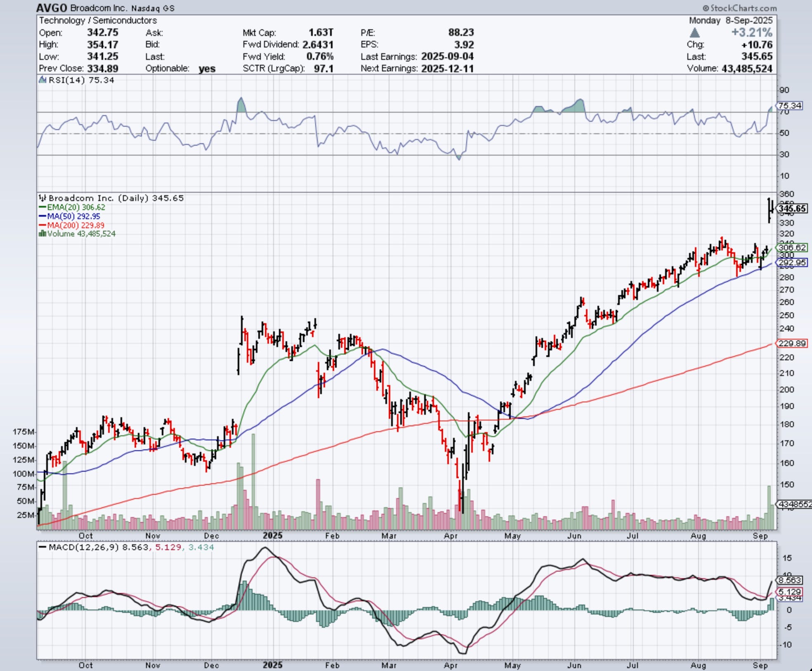Click the RSI(14) indicator area icon
Screen dimensions: 812x671
pos(42,80)
